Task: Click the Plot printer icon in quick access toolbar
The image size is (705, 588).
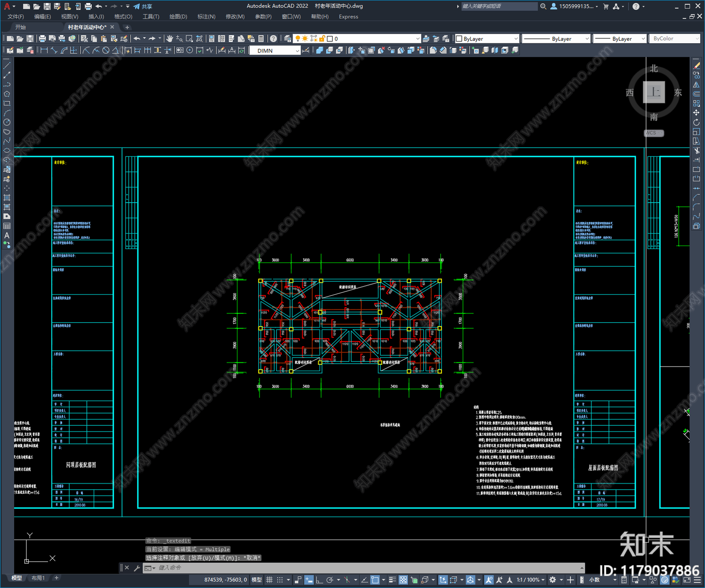Action: point(88,6)
